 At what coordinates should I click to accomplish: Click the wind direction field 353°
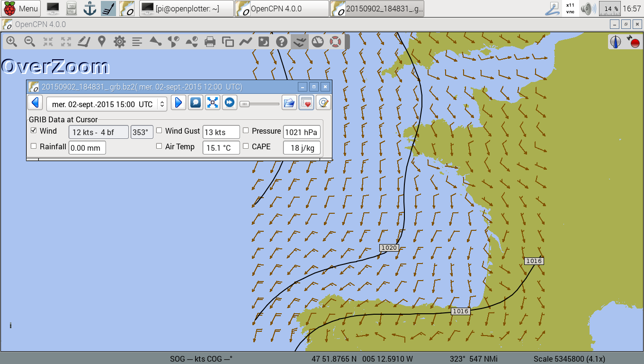142,132
